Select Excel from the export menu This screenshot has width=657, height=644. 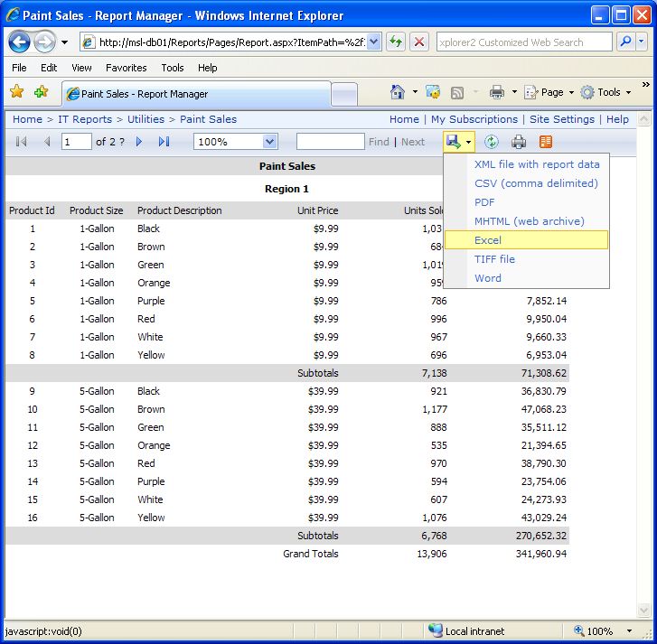click(488, 240)
